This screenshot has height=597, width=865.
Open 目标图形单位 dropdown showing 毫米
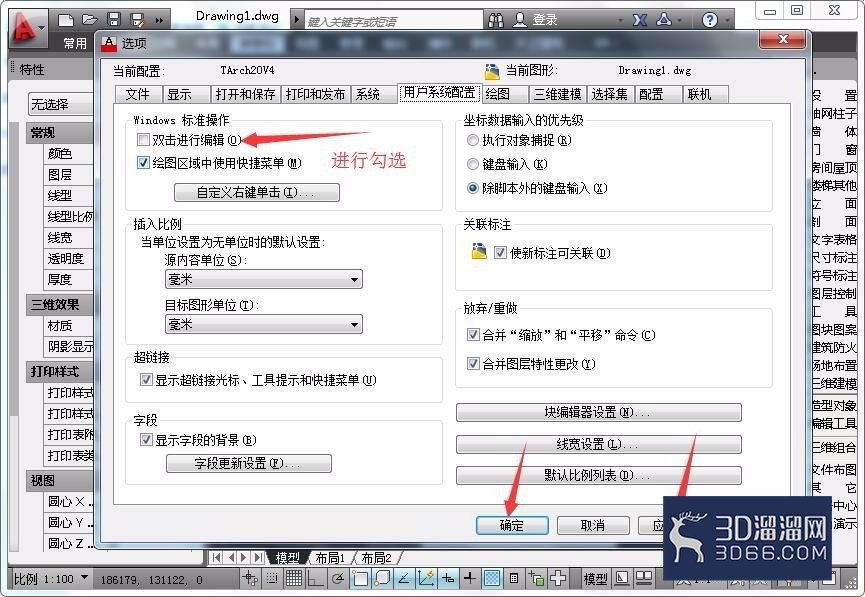point(264,324)
